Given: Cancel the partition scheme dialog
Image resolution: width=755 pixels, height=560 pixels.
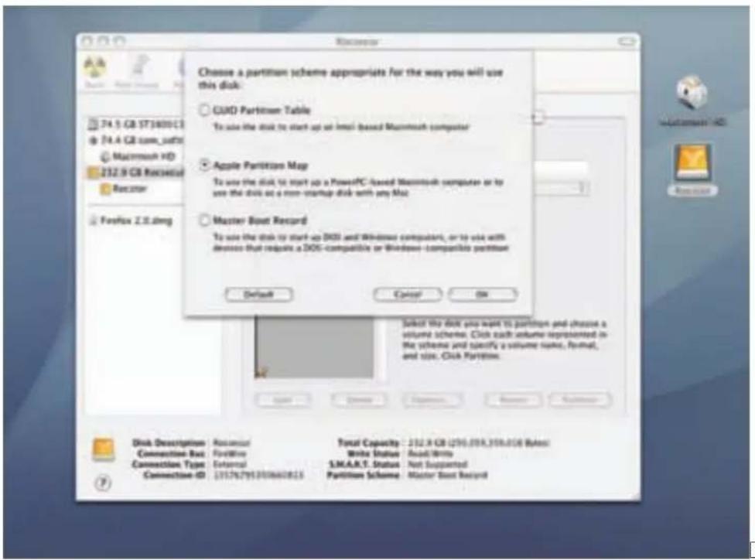Looking at the screenshot, I should [408, 294].
